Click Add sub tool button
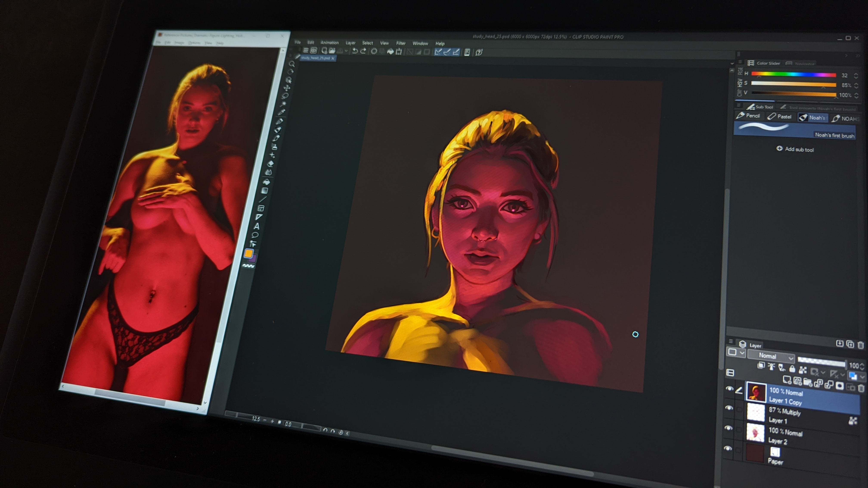The image size is (868, 488). [x=795, y=149]
